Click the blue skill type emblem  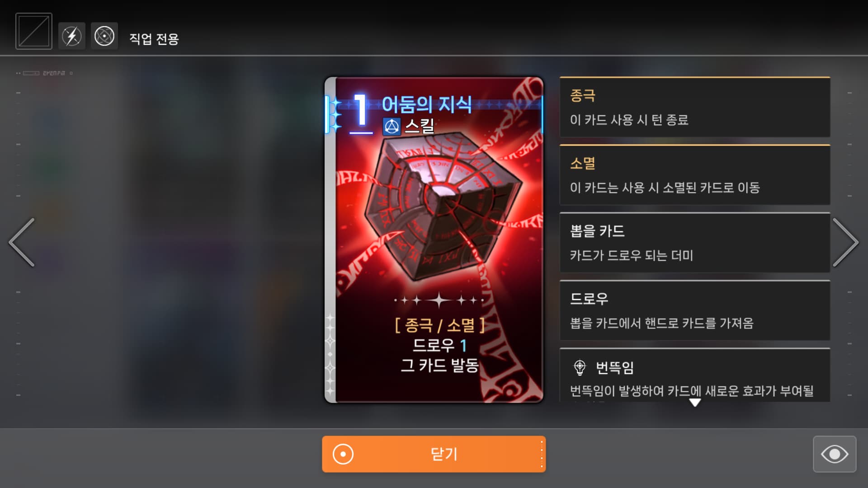point(392,127)
